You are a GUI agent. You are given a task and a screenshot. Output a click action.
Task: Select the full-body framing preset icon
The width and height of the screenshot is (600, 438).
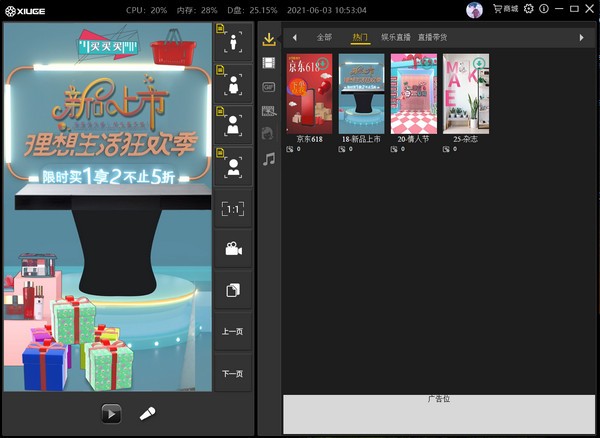click(234, 42)
